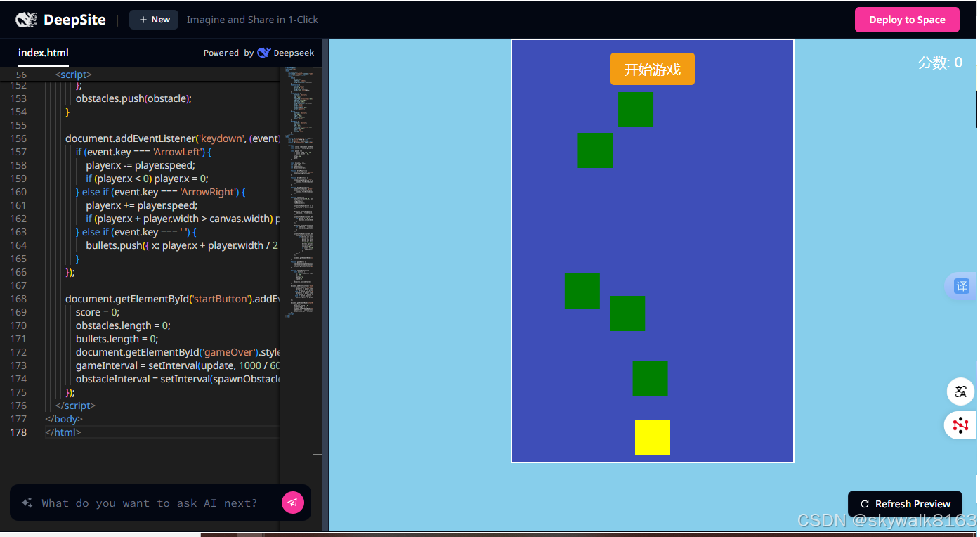
Task: Click the '</script>' closing tag line
Action: tap(75, 406)
